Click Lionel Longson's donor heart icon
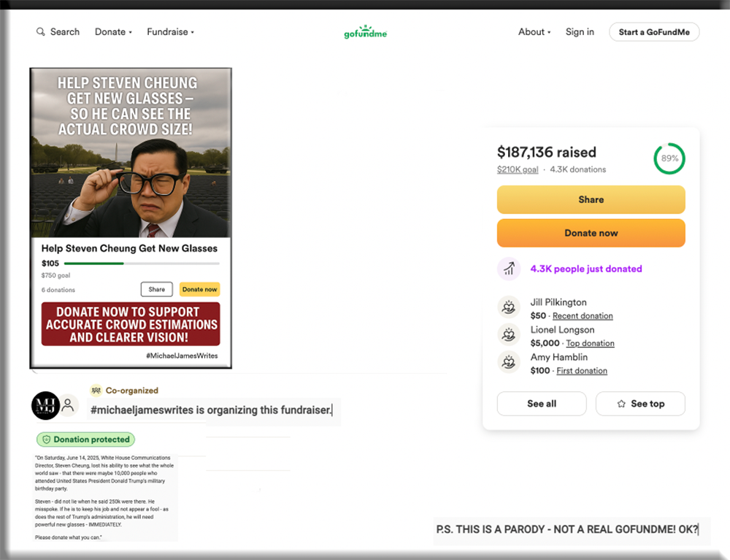730x560 pixels. [x=508, y=334]
